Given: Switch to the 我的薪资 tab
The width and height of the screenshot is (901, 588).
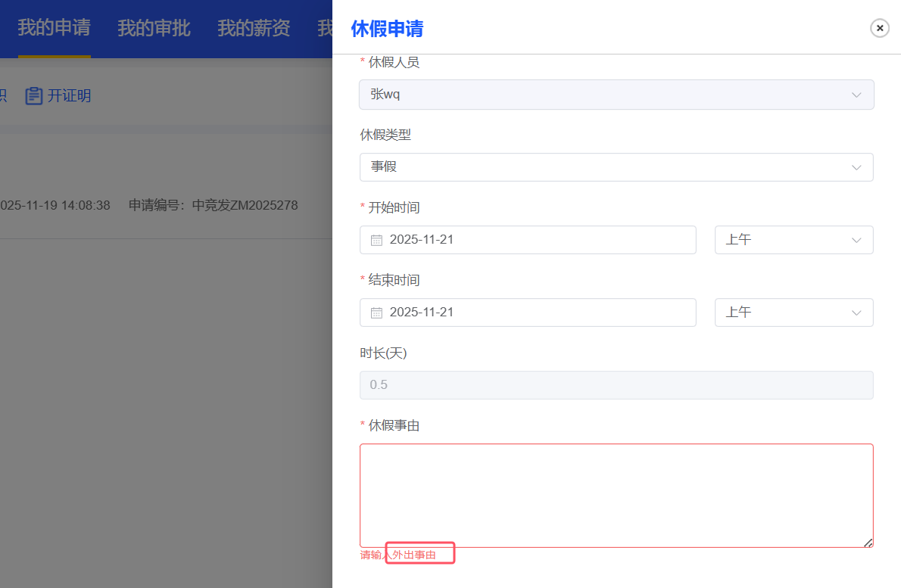Looking at the screenshot, I should 254,27.
